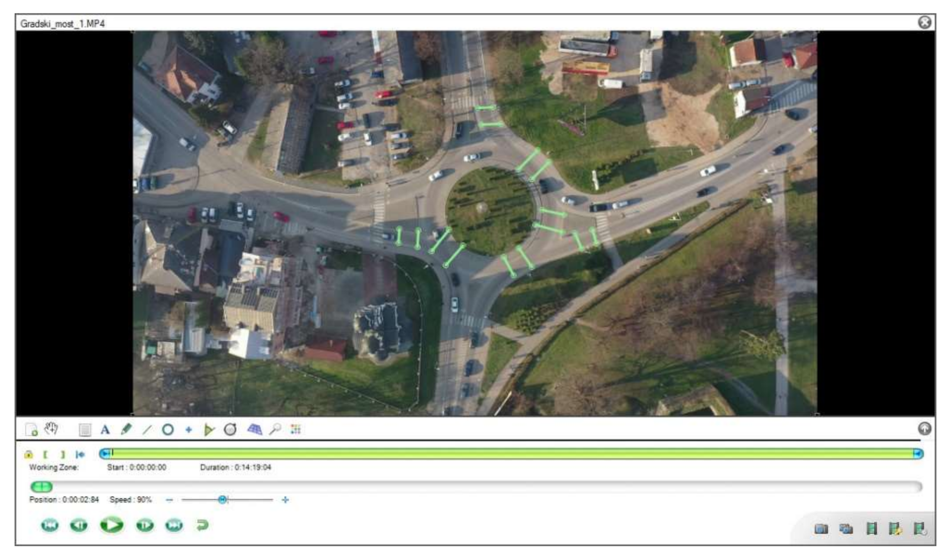Select the pencil drawing tool
Image resolution: width=952 pixels, height=560 pixels.
pos(126,429)
